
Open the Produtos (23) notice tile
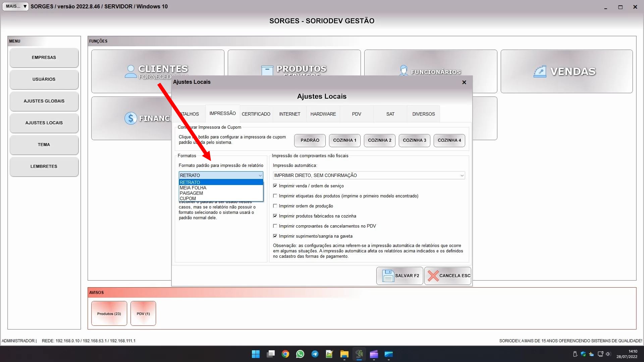point(109,313)
